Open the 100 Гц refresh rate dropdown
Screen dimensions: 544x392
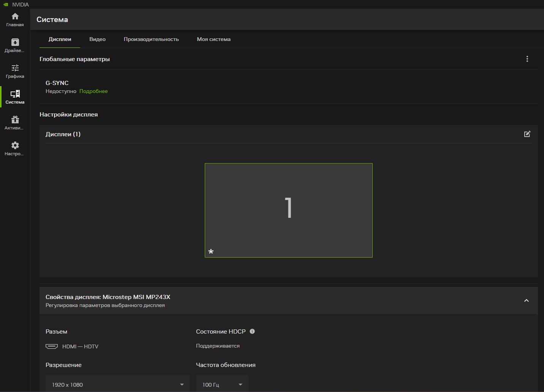pos(222,384)
